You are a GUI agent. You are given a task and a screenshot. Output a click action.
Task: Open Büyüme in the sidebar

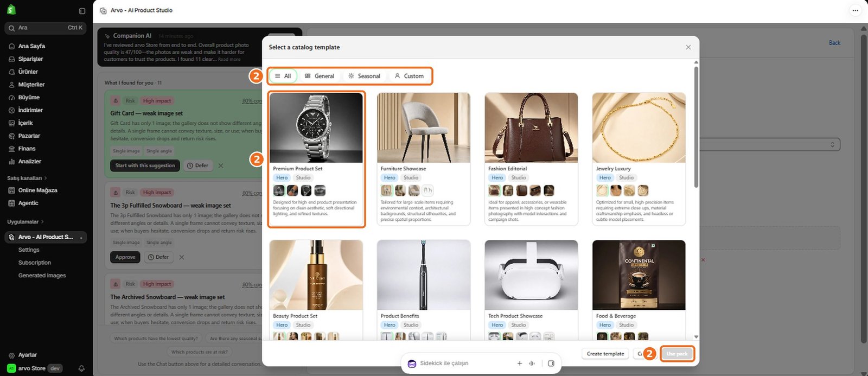click(x=29, y=97)
